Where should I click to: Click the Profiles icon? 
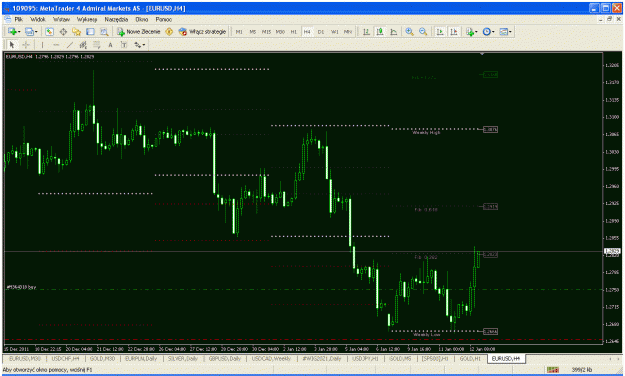click(29, 31)
